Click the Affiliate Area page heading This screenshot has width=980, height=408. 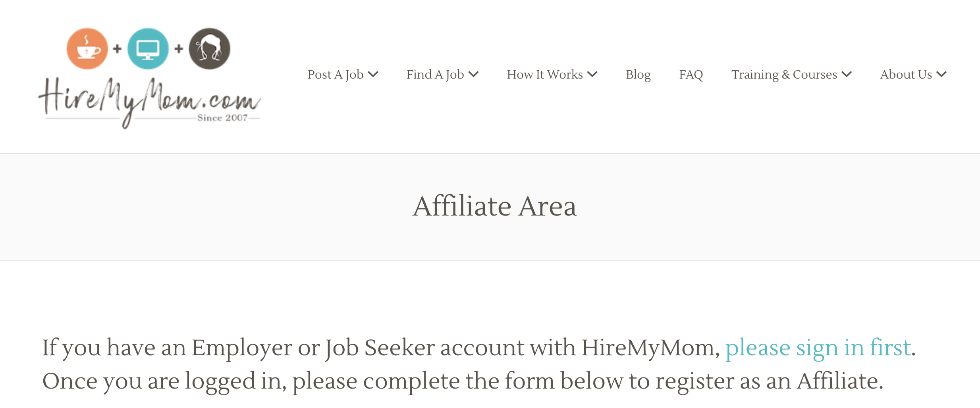point(494,206)
